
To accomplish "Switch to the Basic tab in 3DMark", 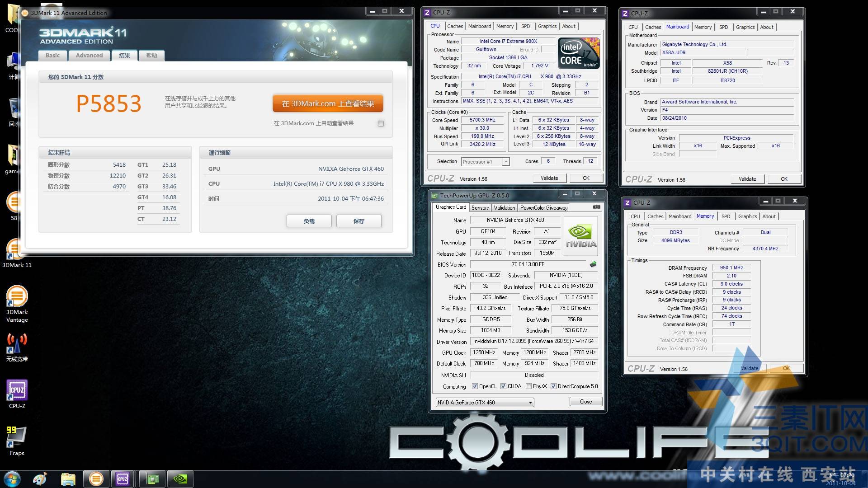I will tap(52, 55).
